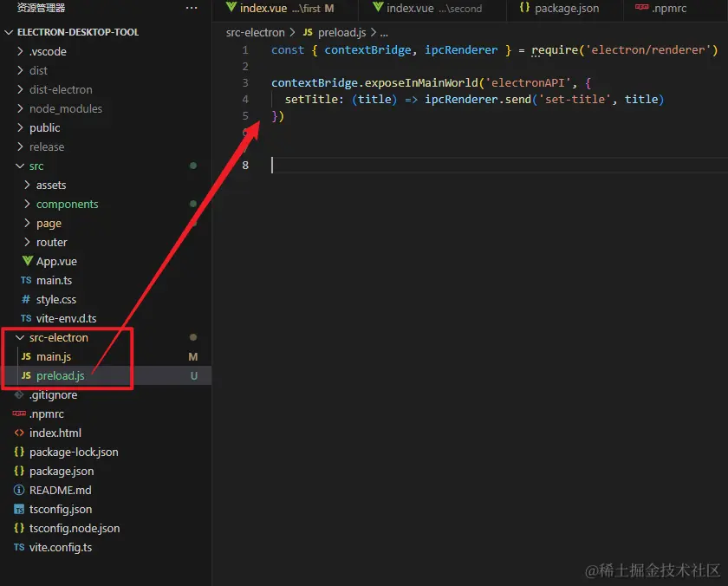Collapse the ELECTRON-DESKTOP-TOOL root folder
This screenshot has width=728, height=586.
(9, 32)
